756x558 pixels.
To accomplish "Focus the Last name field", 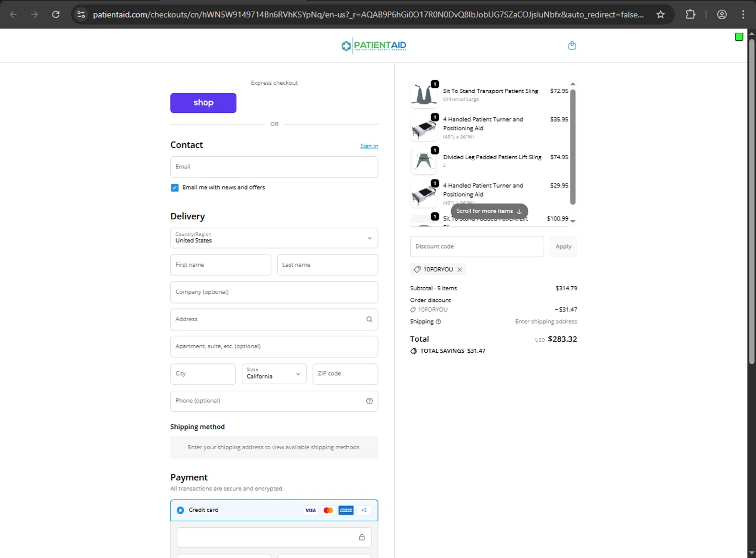I will click(328, 265).
